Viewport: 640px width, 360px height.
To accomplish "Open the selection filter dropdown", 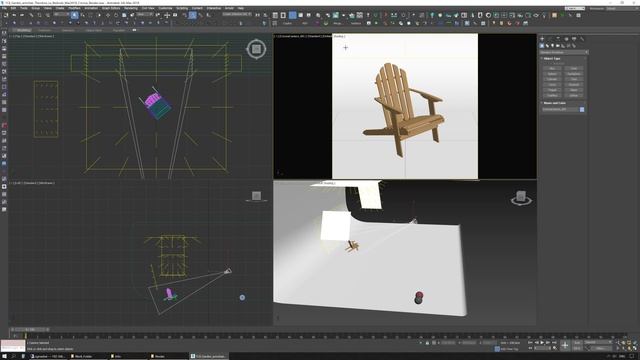I will 61,14.
